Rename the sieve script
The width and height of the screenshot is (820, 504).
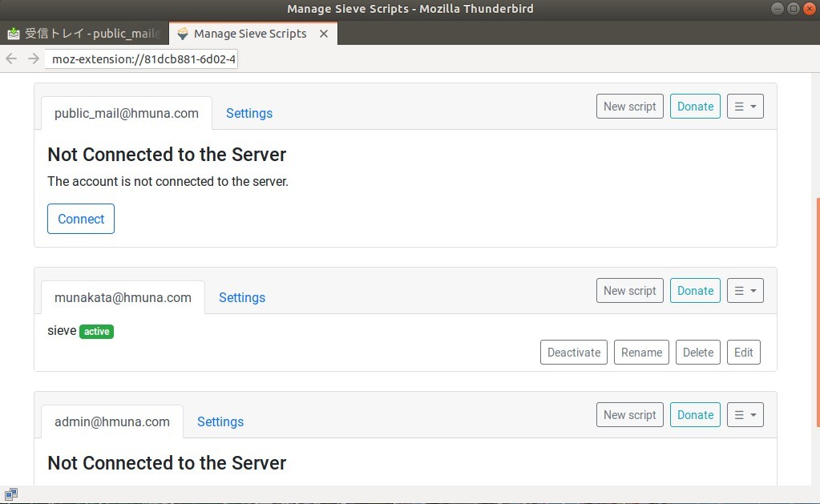(x=641, y=353)
